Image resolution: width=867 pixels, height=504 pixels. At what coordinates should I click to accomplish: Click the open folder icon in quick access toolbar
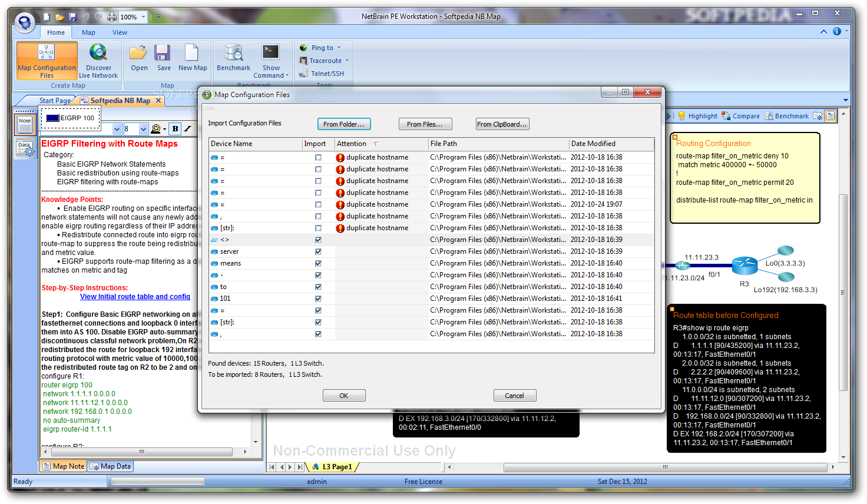pos(60,17)
